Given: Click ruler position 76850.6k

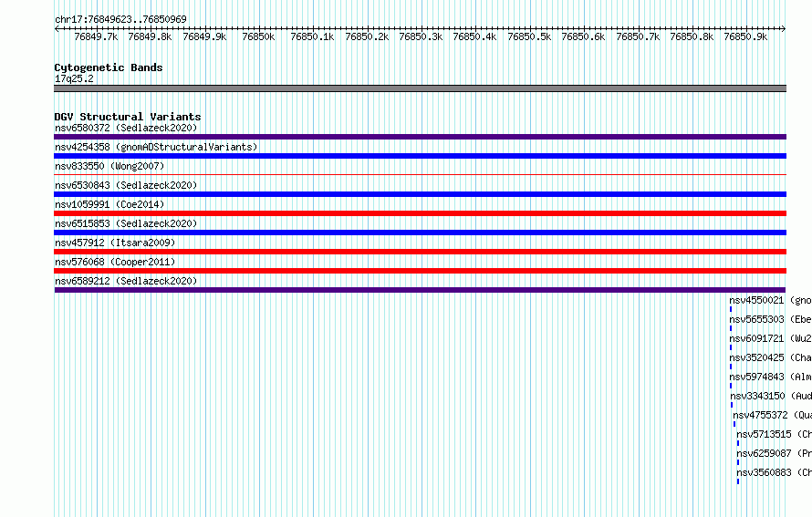Looking at the screenshot, I should pyautogui.click(x=584, y=36).
